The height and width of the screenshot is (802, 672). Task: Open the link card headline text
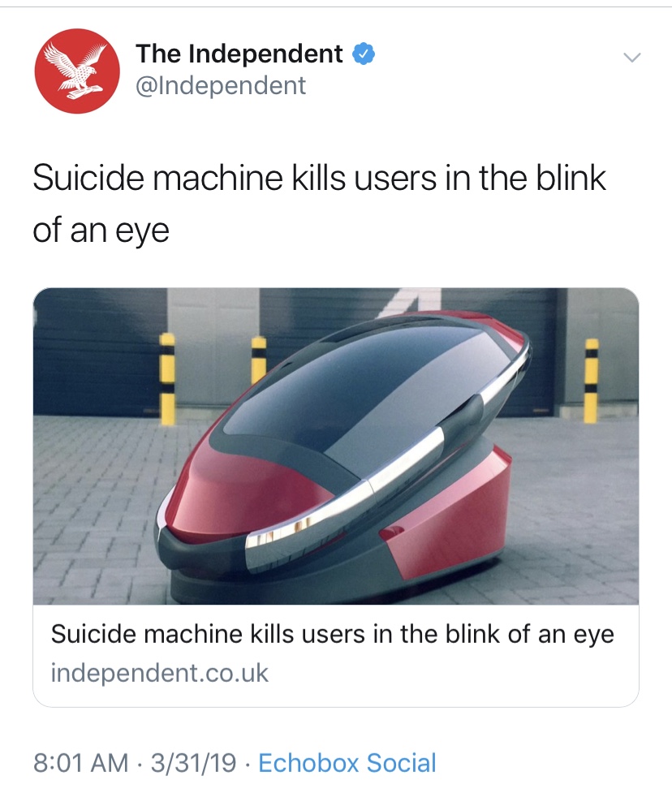tap(332, 634)
